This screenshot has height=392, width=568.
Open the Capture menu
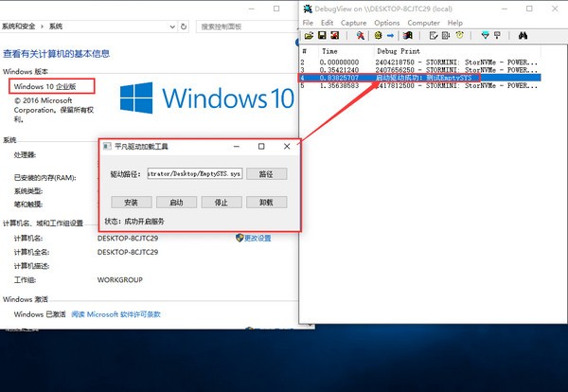pos(353,22)
